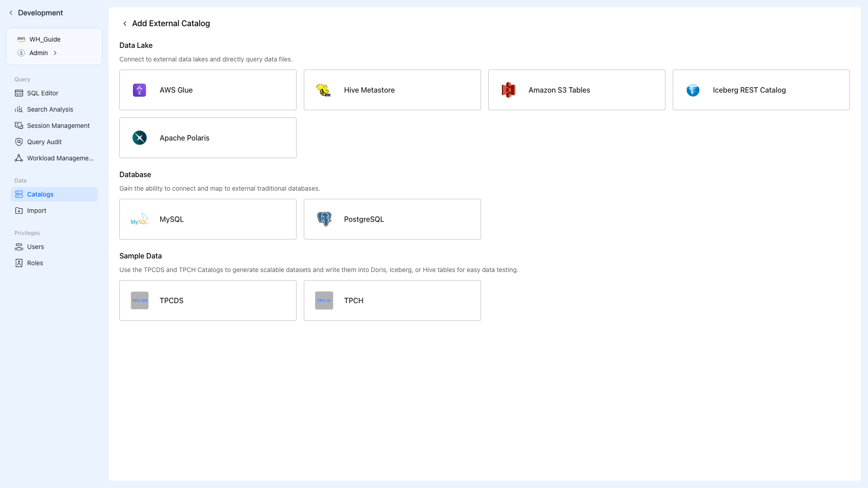The width and height of the screenshot is (868, 488).
Task: Open the Roles section
Action: click(x=35, y=263)
